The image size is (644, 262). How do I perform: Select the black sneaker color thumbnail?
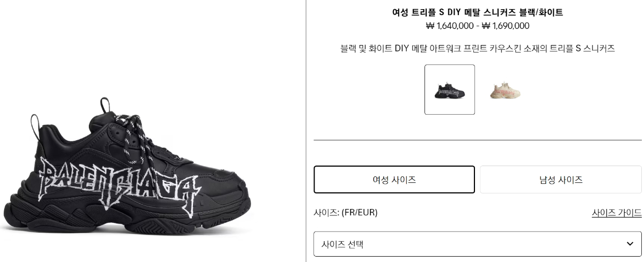tap(450, 89)
